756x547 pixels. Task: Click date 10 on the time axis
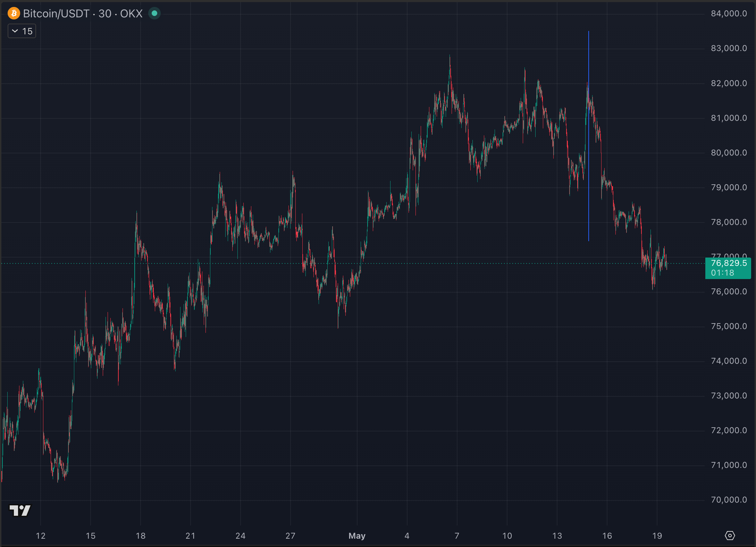click(x=507, y=536)
